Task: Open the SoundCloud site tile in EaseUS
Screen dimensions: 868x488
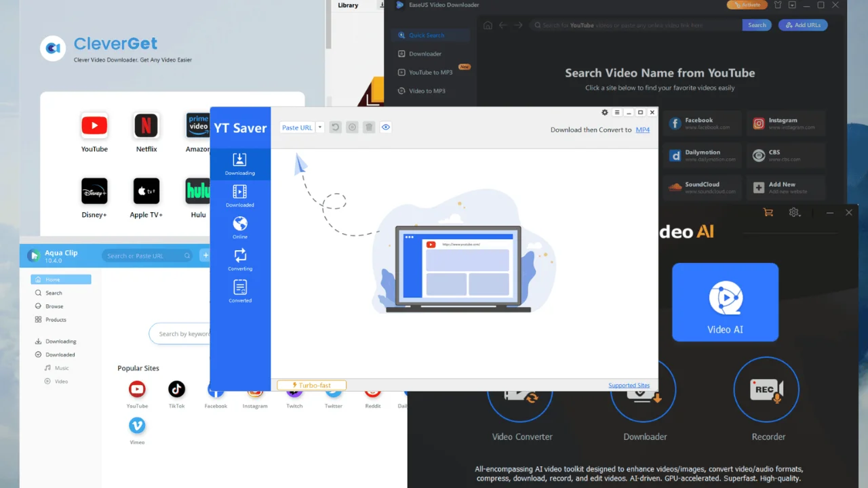Action: click(x=703, y=187)
